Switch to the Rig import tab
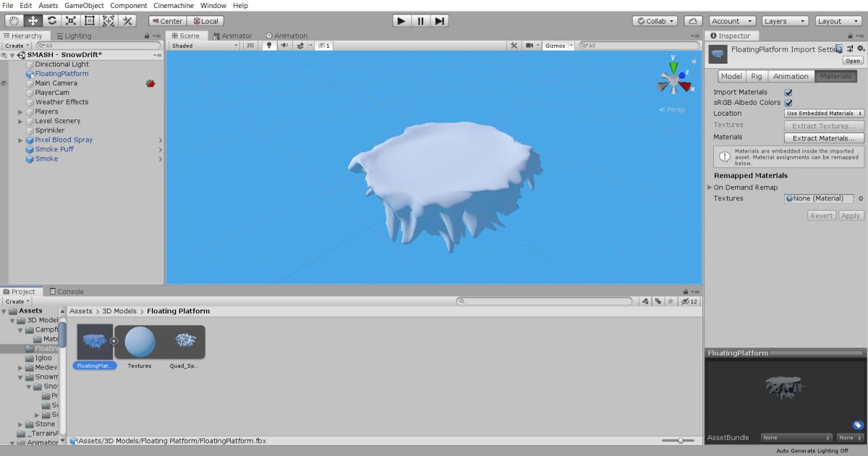Viewport: 868px width, 456px height. point(757,76)
